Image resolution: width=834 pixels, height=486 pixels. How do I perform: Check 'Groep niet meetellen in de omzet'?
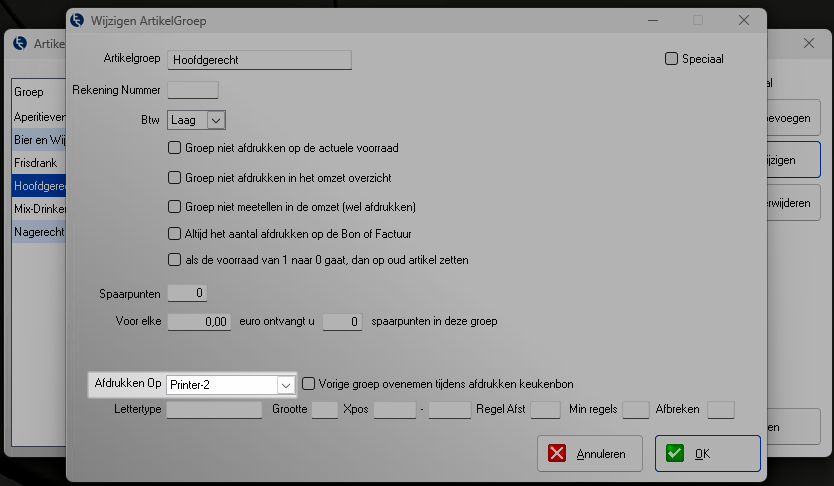[x=175, y=207]
